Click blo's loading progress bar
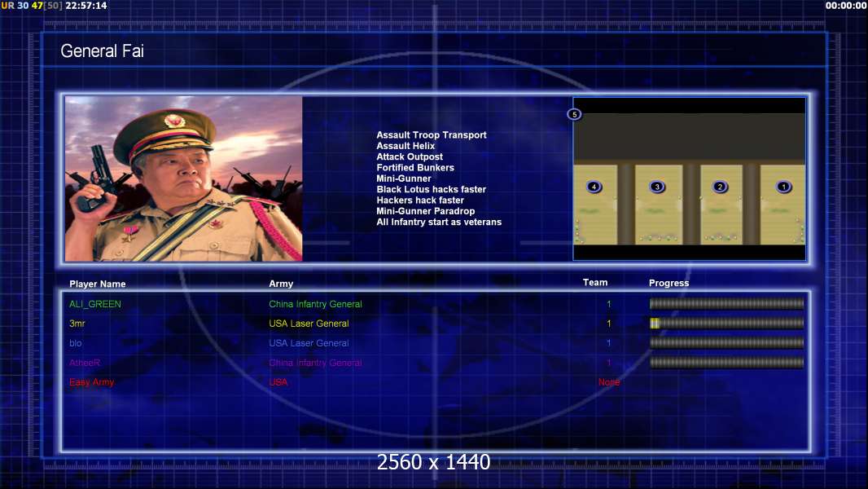Viewport: 868px width, 489px height. 726,343
